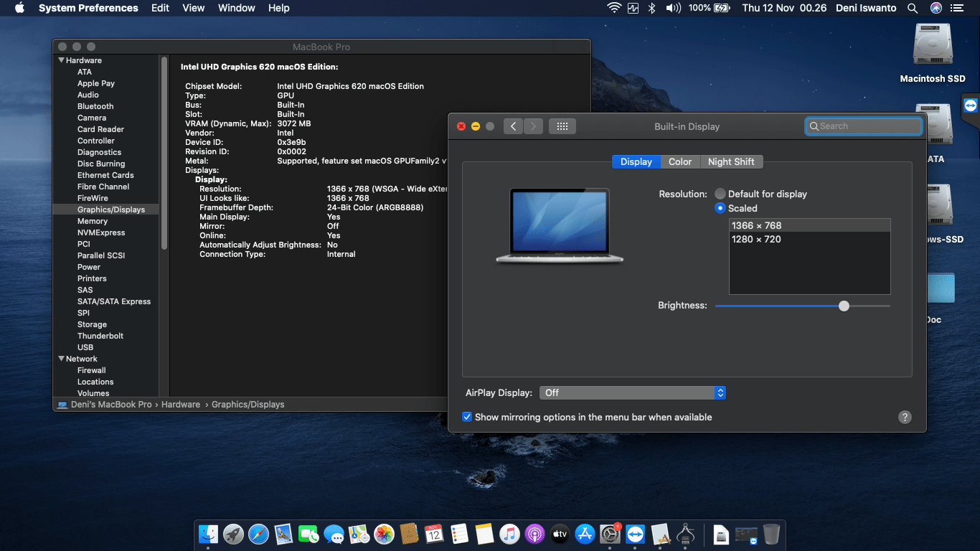980x551 pixels.
Task: Select the Scaled resolution radio button
Action: tap(720, 208)
